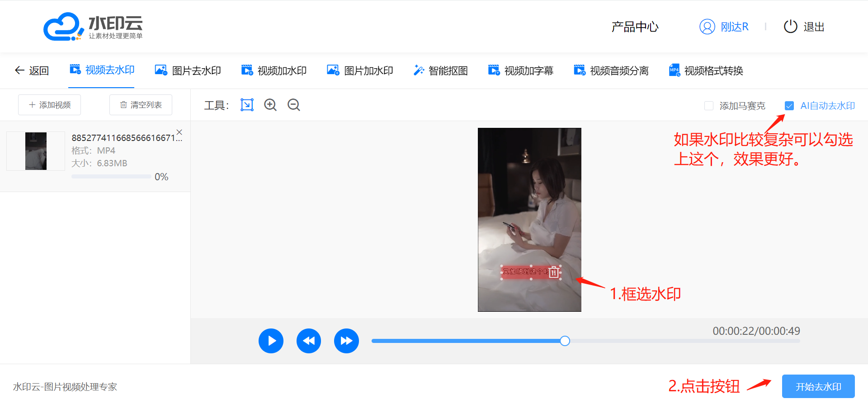Click the 0% progress bar
This screenshot has width=868, height=408.
click(111, 177)
